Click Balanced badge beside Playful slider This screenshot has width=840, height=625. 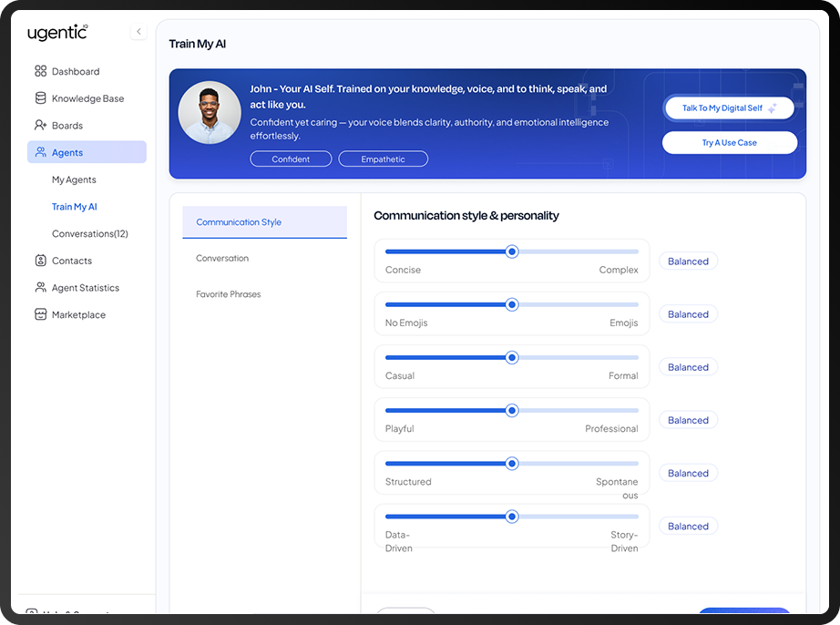coord(688,420)
